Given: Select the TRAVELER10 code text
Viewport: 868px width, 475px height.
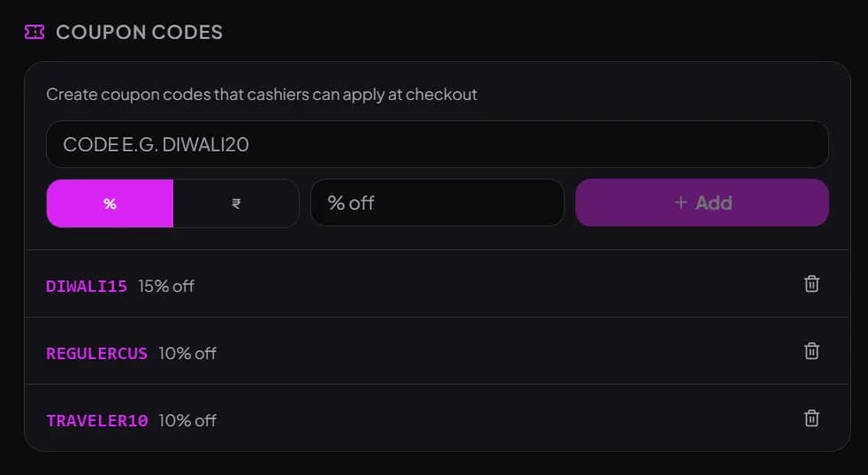Looking at the screenshot, I should (97, 421).
